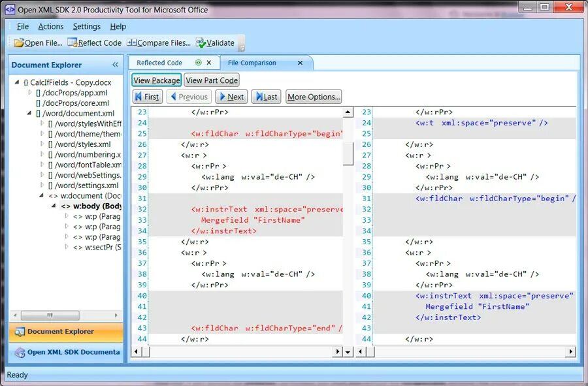Collapse the w:document node
This screenshot has height=386, width=588.
pyautogui.click(x=42, y=195)
